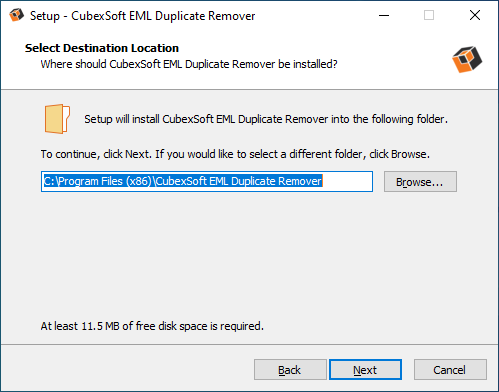Click the highlighted installation path text
This screenshot has height=392, width=499.
point(183,181)
